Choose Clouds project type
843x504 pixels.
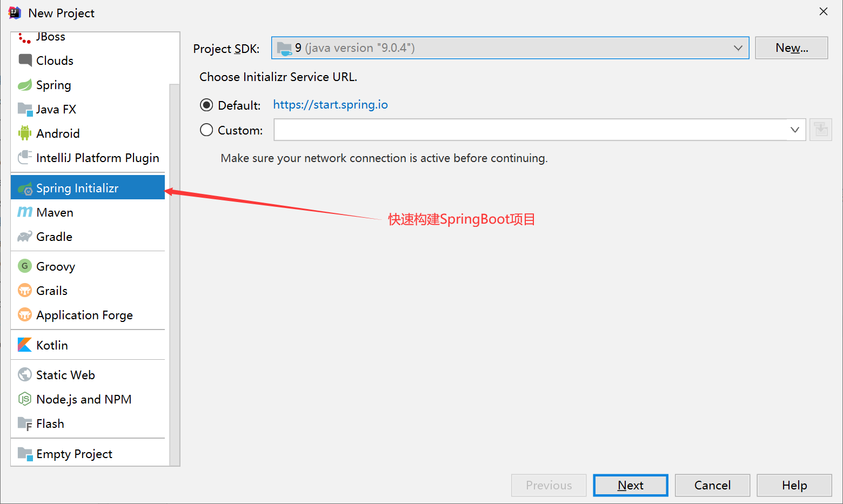pos(88,61)
